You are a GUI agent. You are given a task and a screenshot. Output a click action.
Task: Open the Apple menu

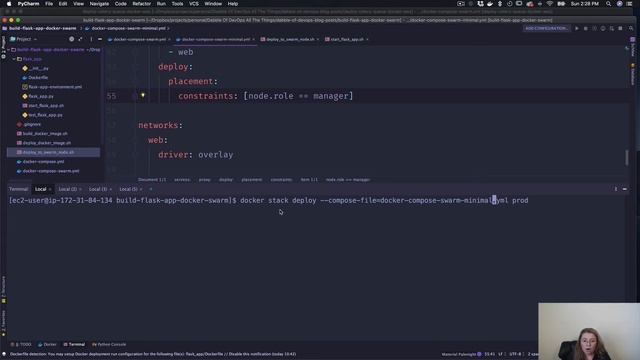[x=9, y=4]
